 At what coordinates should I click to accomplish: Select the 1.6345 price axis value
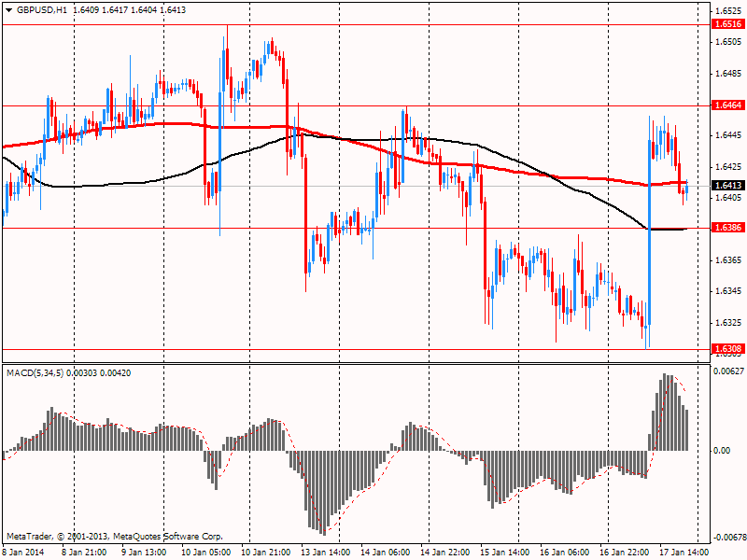[728, 291]
